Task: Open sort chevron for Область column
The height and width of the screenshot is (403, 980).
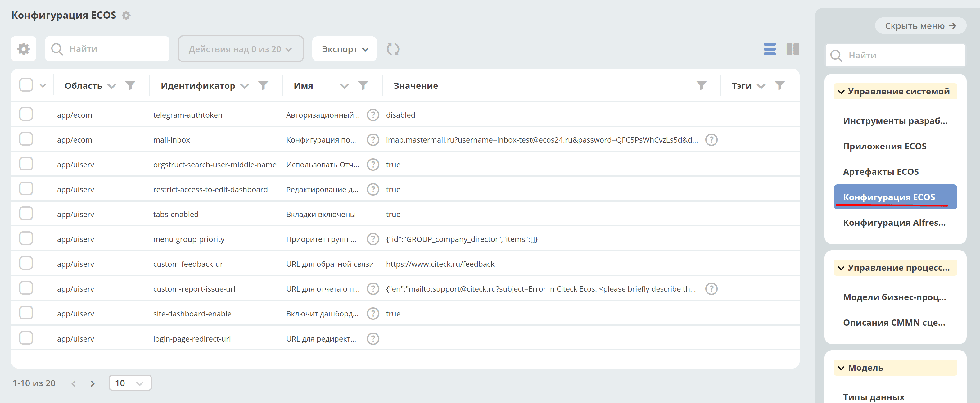Action: (x=111, y=86)
